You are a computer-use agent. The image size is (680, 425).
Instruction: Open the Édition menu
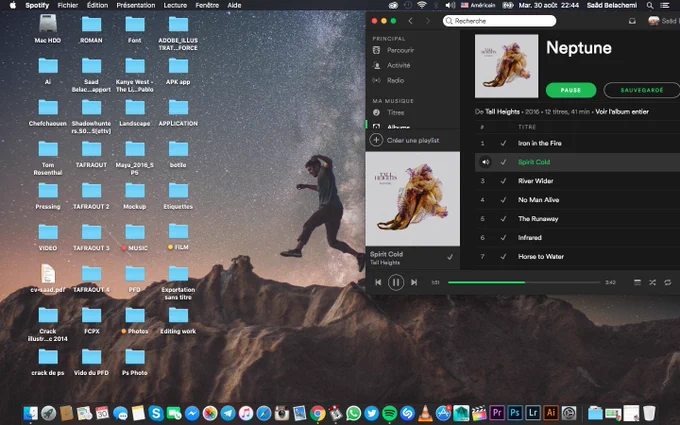coord(97,5)
